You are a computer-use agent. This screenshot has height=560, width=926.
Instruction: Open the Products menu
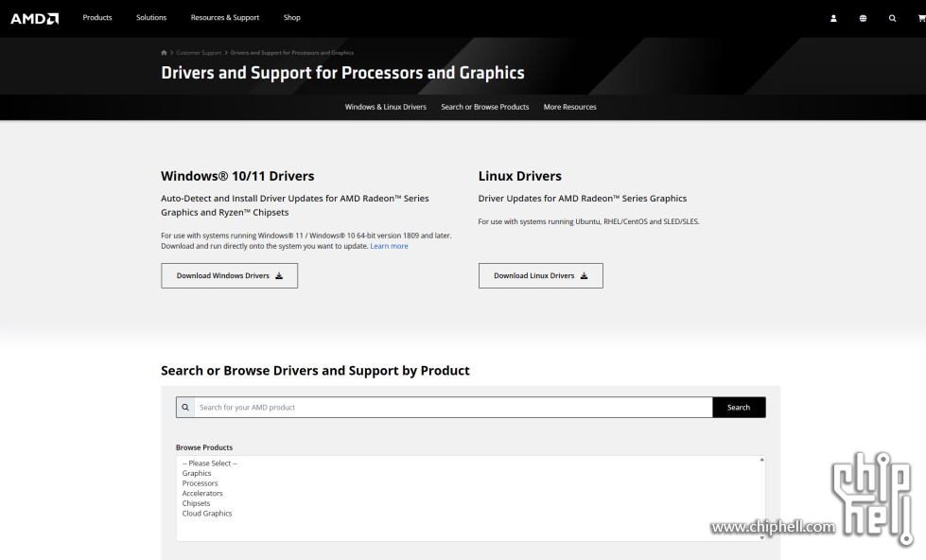pyautogui.click(x=97, y=18)
